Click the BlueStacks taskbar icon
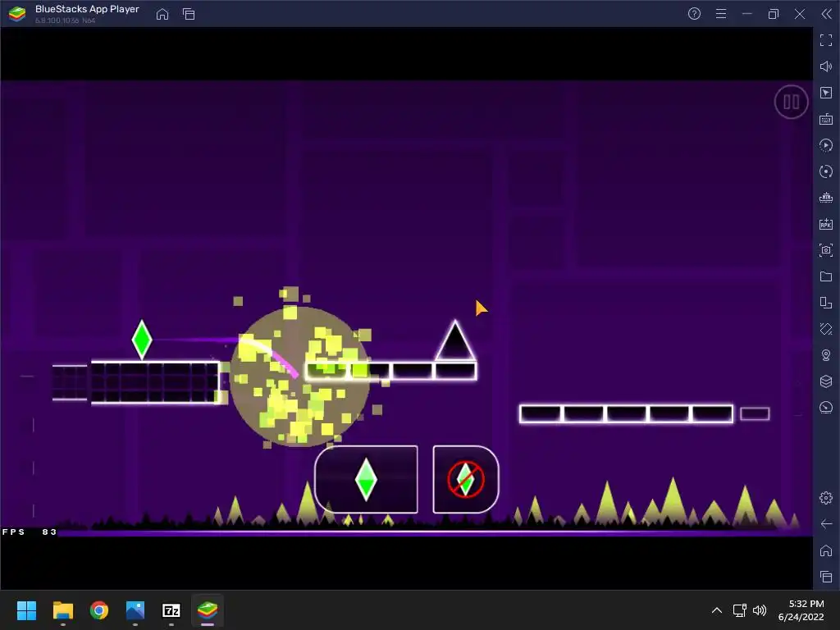 click(x=208, y=610)
